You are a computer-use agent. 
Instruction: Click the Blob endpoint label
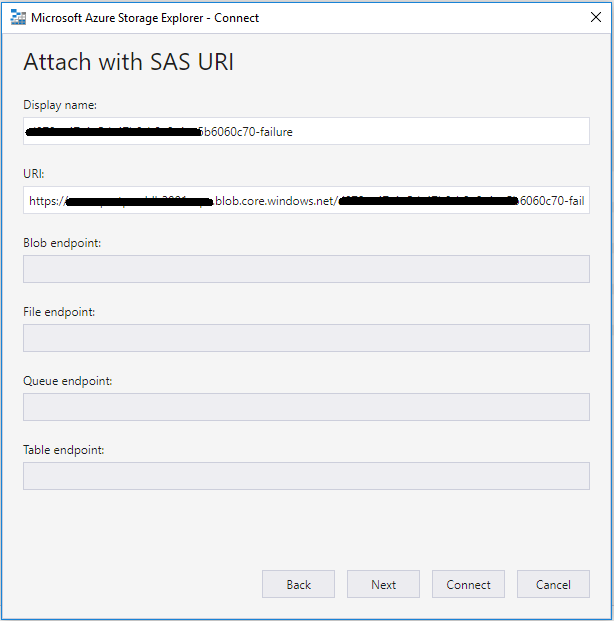point(62,243)
